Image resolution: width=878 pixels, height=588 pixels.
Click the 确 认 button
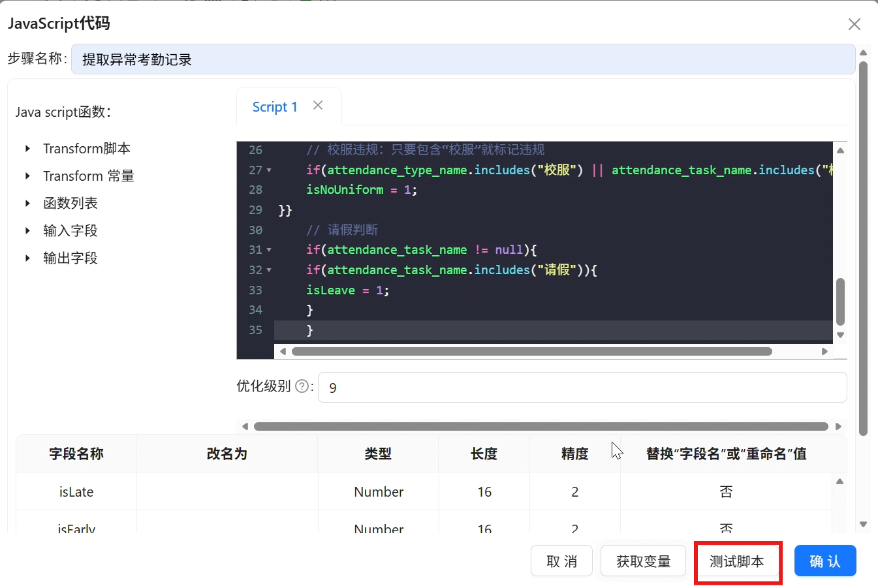coord(825,561)
